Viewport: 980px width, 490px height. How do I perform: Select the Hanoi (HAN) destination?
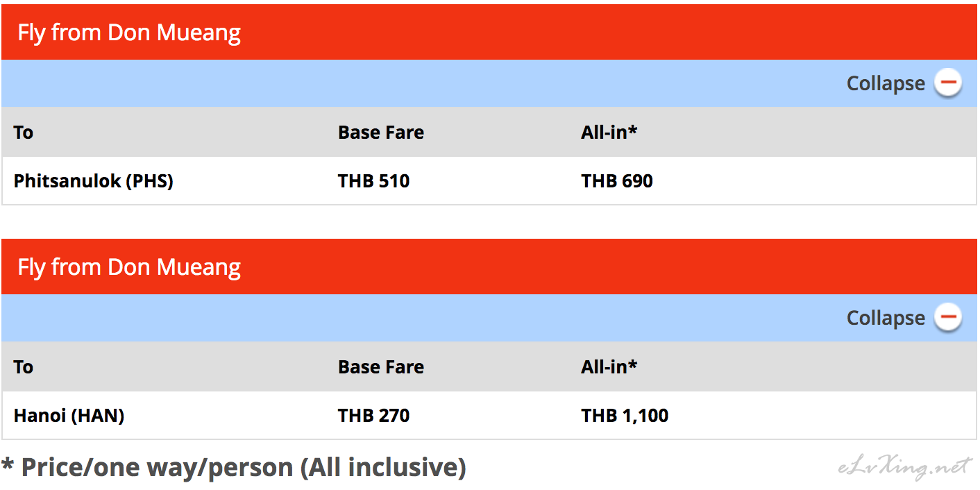[69, 416]
